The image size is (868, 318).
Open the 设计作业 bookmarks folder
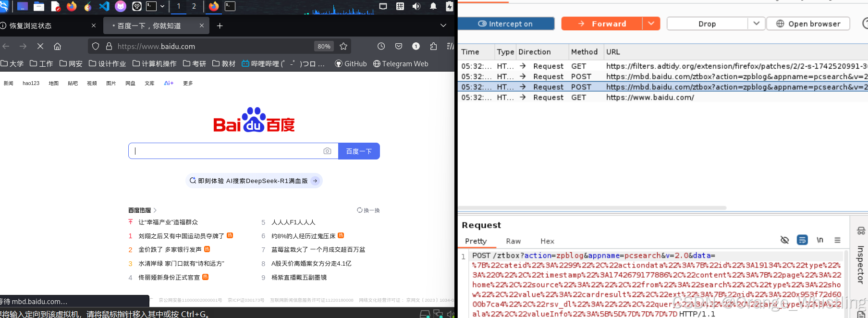coord(108,63)
